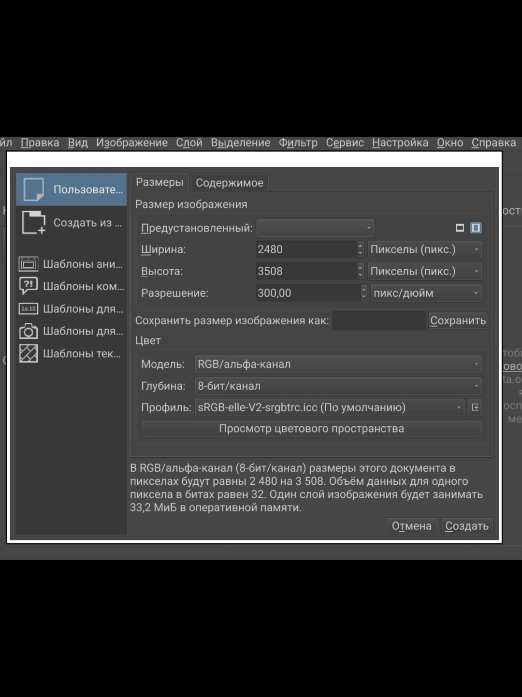Switch to the Содержимое tab

(x=229, y=183)
